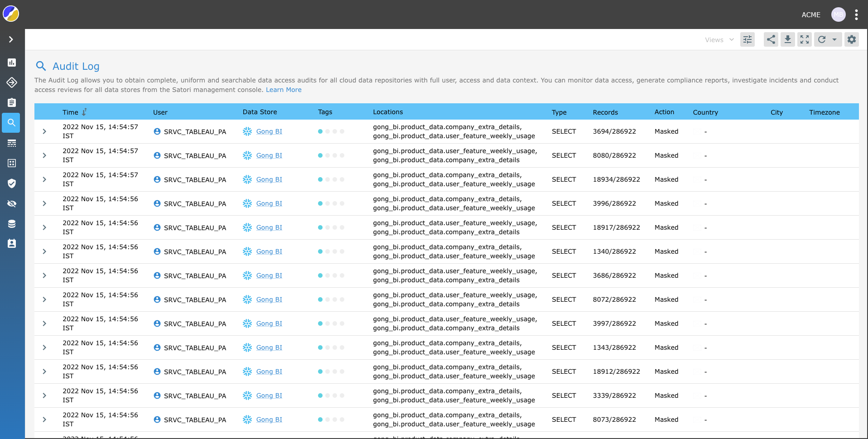
Task: Click the Learn More link
Action: click(284, 90)
